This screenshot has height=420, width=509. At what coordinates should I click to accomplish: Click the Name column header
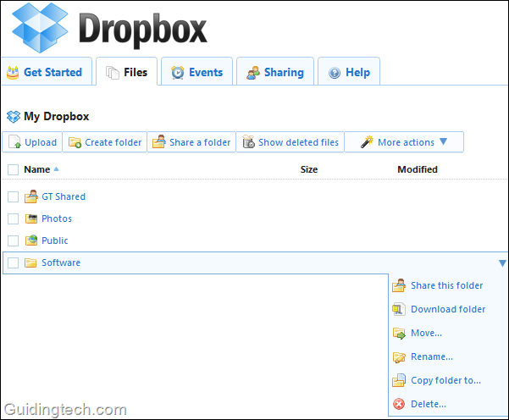(x=36, y=169)
